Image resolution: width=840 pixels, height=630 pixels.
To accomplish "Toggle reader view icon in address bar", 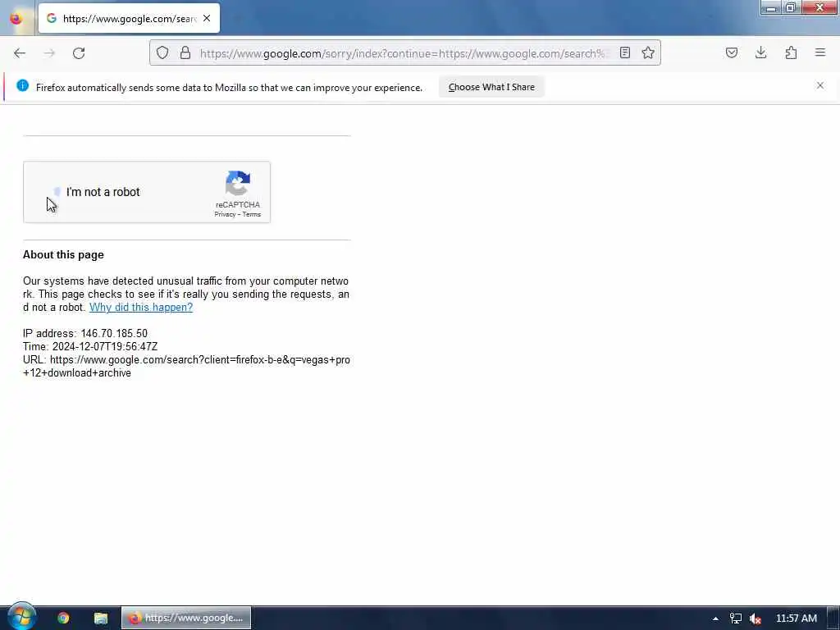I will point(624,52).
